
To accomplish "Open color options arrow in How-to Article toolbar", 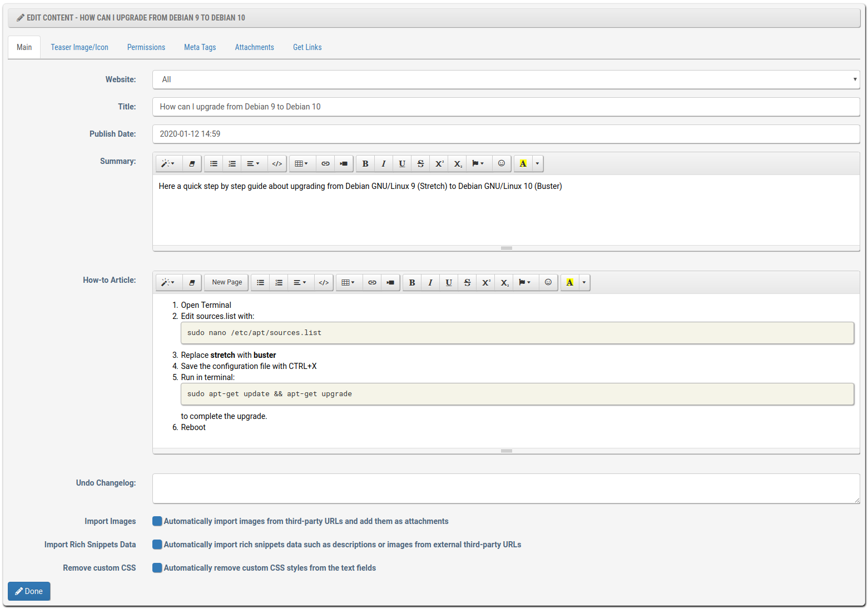I will point(584,282).
